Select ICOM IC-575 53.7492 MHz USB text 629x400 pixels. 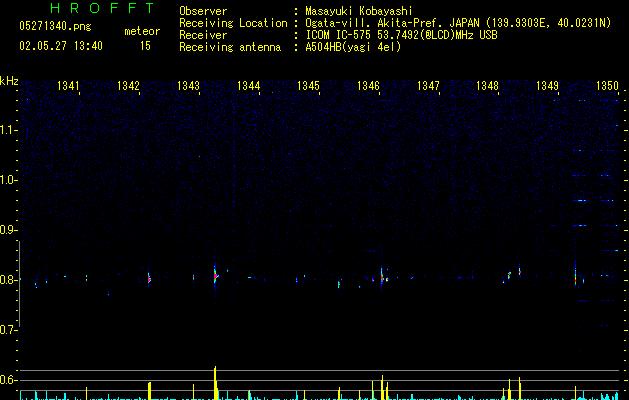tap(401, 35)
